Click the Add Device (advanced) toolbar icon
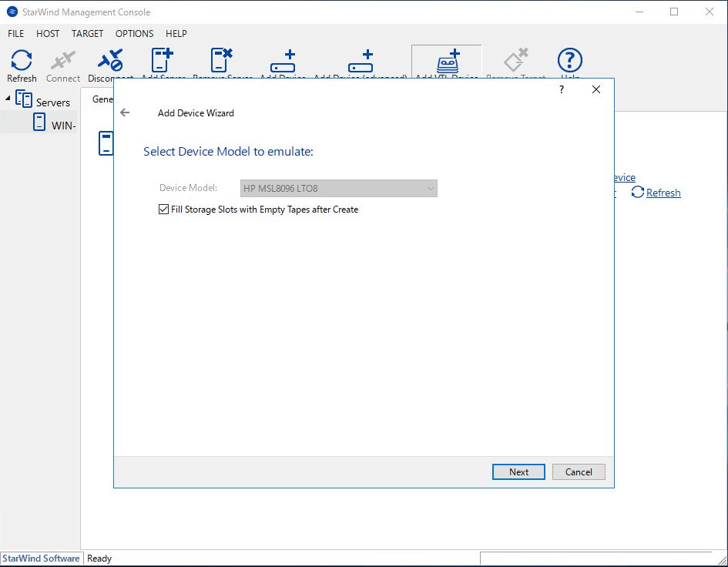728x567 pixels. pyautogui.click(x=361, y=62)
